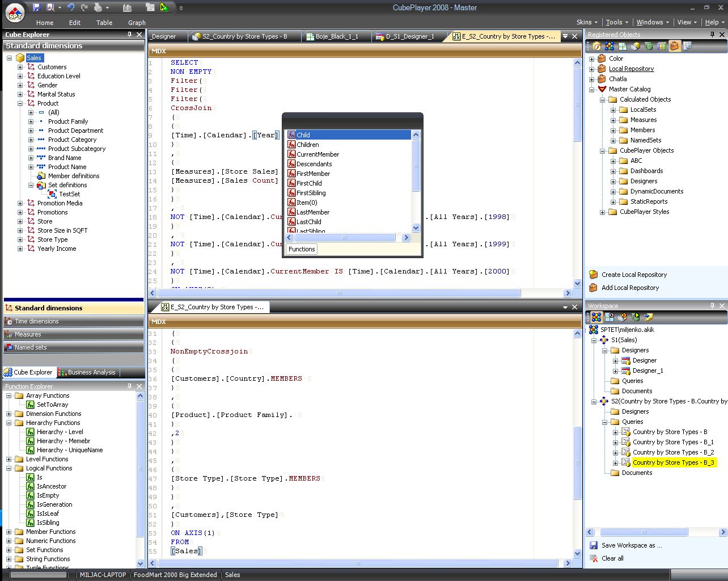Select IsEmpty function in Function Explorer
This screenshot has width=728, height=581.
coord(48,495)
